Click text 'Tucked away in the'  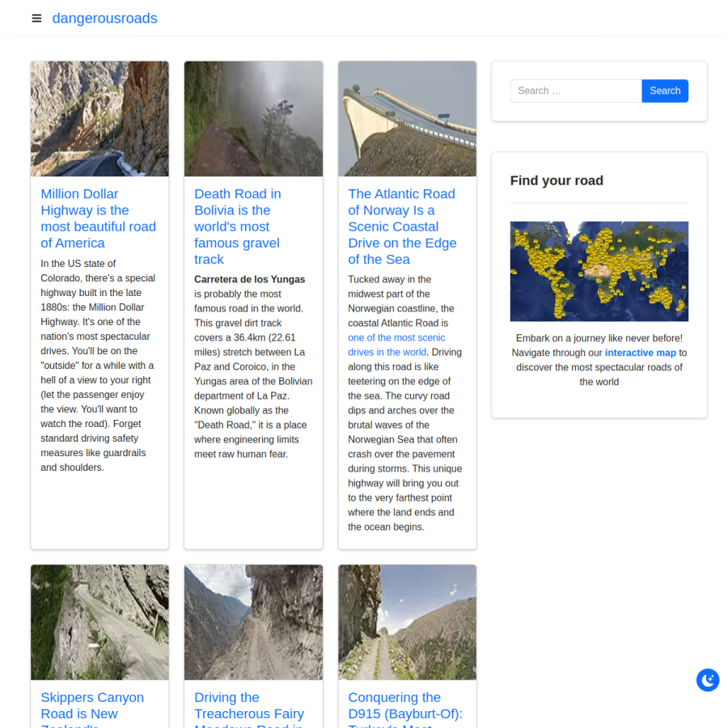coord(390,280)
